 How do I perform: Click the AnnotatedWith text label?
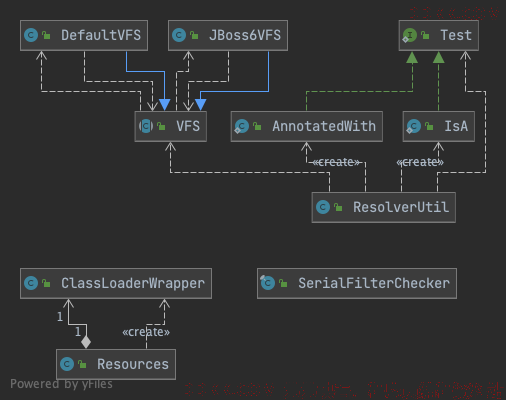(324, 126)
